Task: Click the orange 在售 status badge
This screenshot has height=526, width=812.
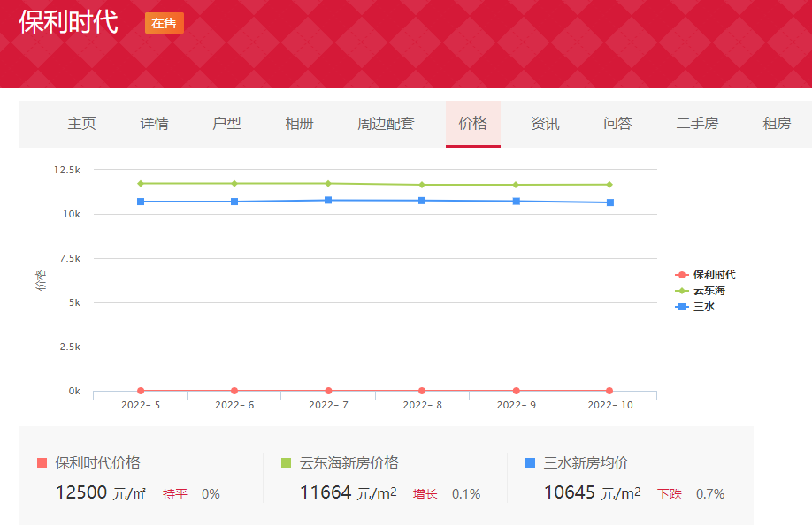Action: coord(164,23)
